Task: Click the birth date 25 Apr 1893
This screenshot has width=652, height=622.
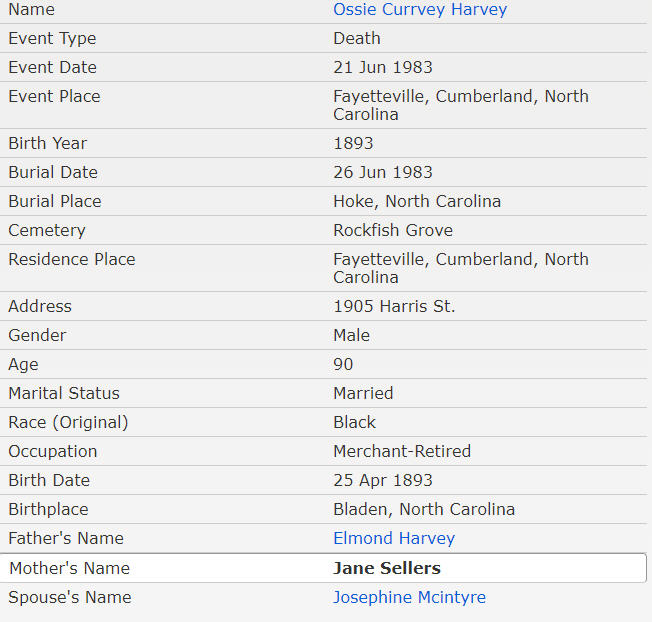Action: [x=385, y=480]
